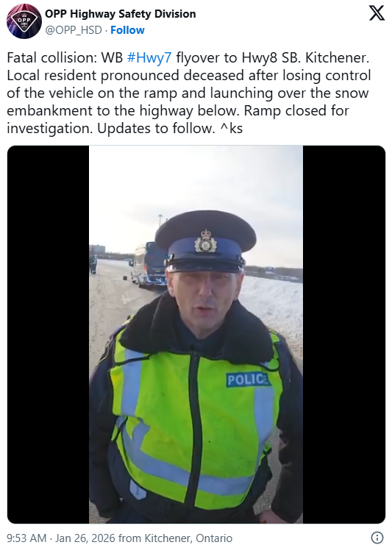392x545 pixels.
Task: Click the Jan 26, 2026 date
Action: pos(85,538)
